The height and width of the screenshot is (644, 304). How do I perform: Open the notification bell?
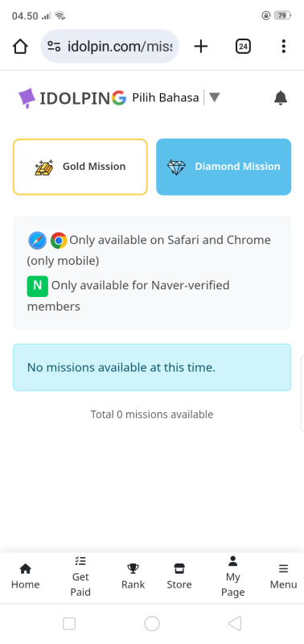point(281,98)
